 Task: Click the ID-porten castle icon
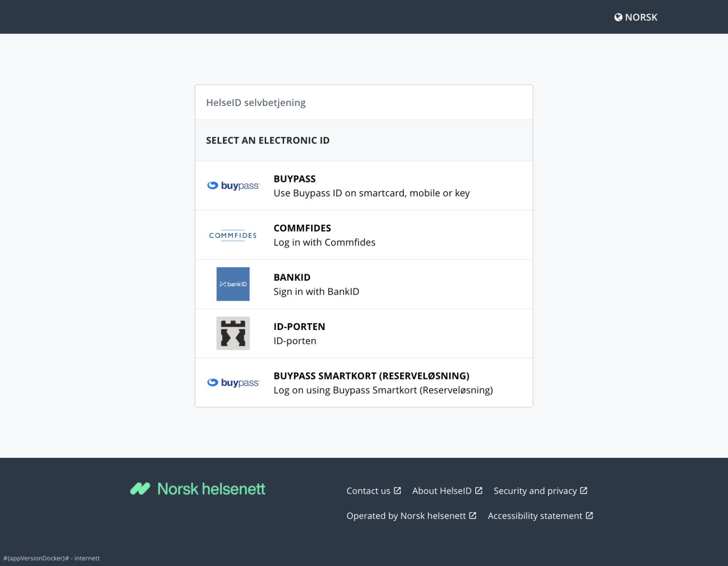point(233,333)
